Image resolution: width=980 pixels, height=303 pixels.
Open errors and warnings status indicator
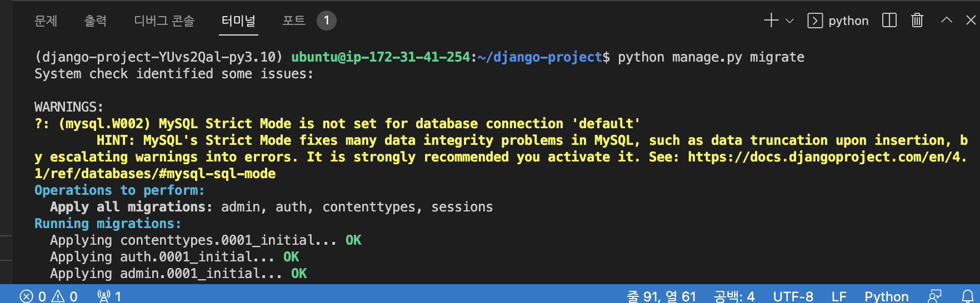point(49,296)
